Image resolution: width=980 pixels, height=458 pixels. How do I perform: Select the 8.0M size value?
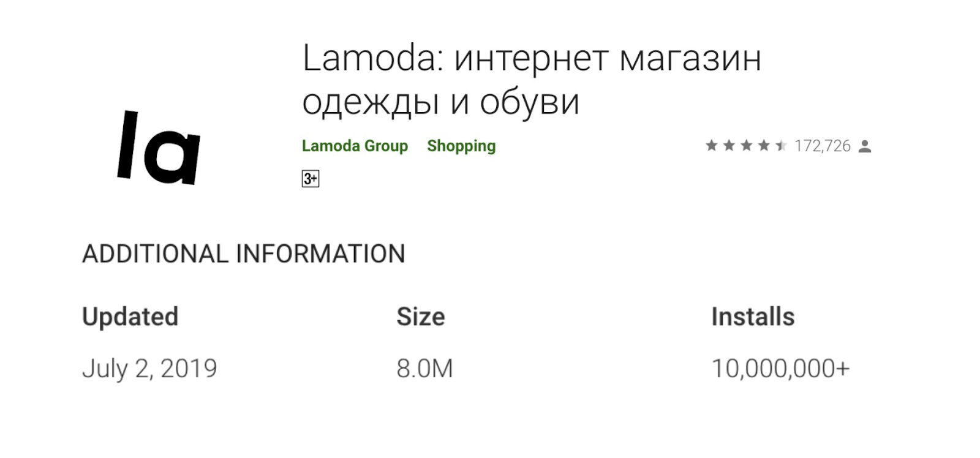(x=424, y=369)
